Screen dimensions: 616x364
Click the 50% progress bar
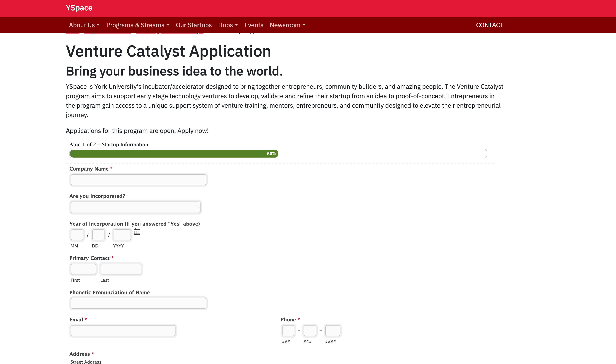[278, 154]
